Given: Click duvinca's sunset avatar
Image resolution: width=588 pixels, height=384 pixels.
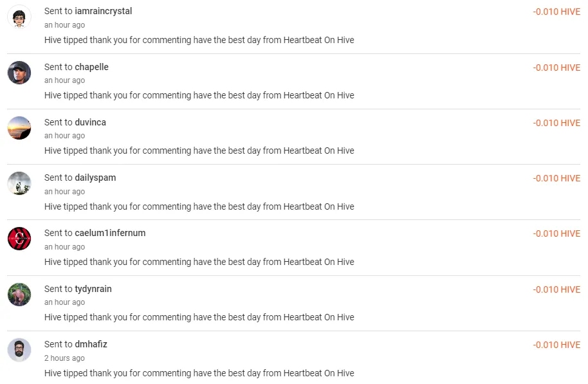Looking at the screenshot, I should tap(19, 128).
